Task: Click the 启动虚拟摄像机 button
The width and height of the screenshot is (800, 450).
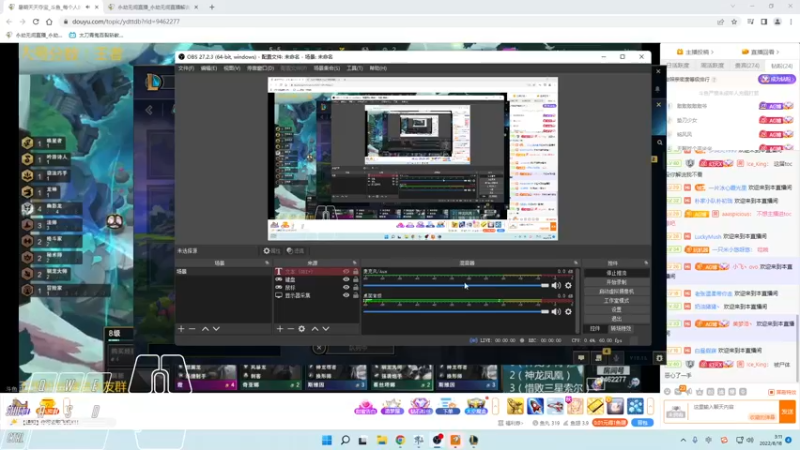Action: click(x=616, y=291)
